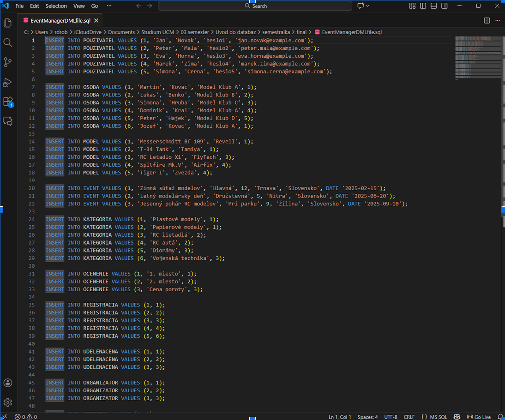Open the Run and Debug view
505x420 pixels.
tap(8, 82)
